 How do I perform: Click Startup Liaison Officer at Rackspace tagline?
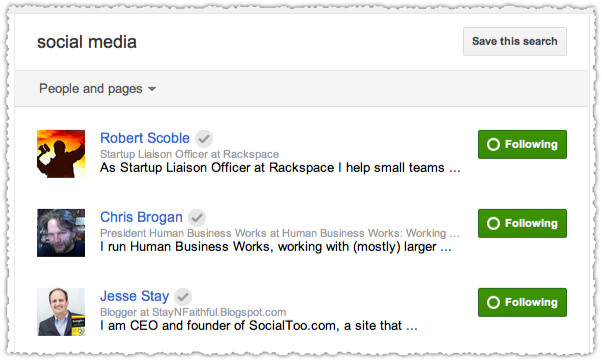[189, 154]
